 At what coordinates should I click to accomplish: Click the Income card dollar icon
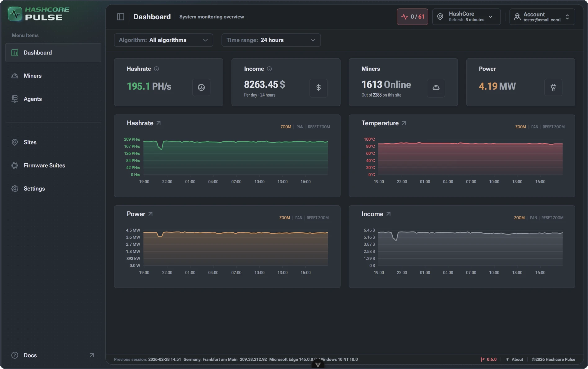318,88
